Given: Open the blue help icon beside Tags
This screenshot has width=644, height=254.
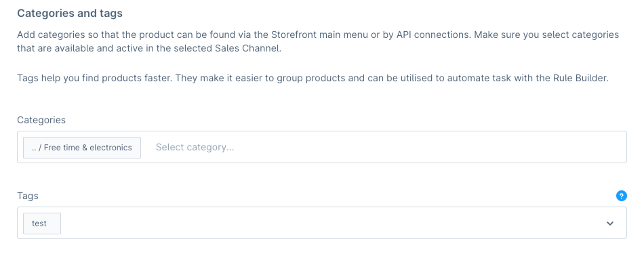Looking at the screenshot, I should (x=622, y=196).
